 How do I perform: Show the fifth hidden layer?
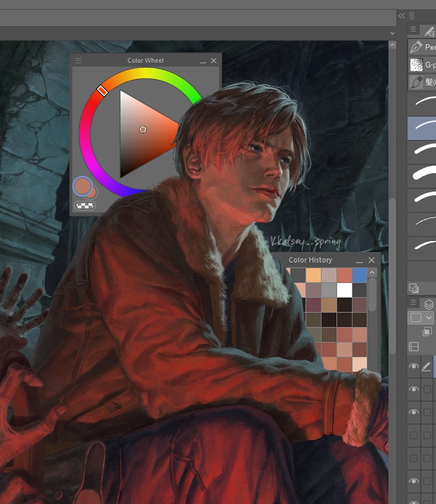point(414,458)
